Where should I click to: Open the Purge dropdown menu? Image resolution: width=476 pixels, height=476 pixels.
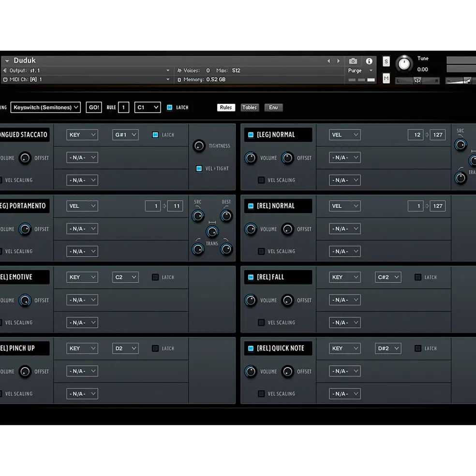pyautogui.click(x=360, y=71)
